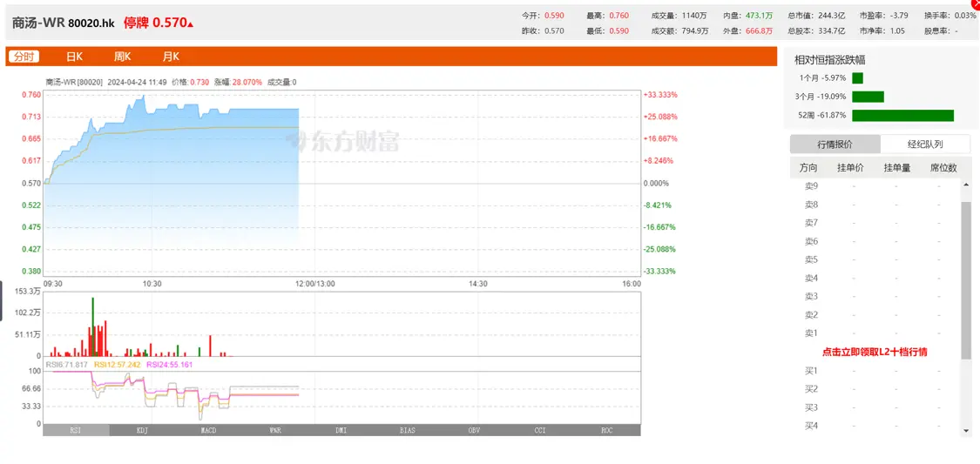Screen dimensions: 980x464
Task: Click the 点击立即领取L2十档行情 link
Action: (875, 353)
